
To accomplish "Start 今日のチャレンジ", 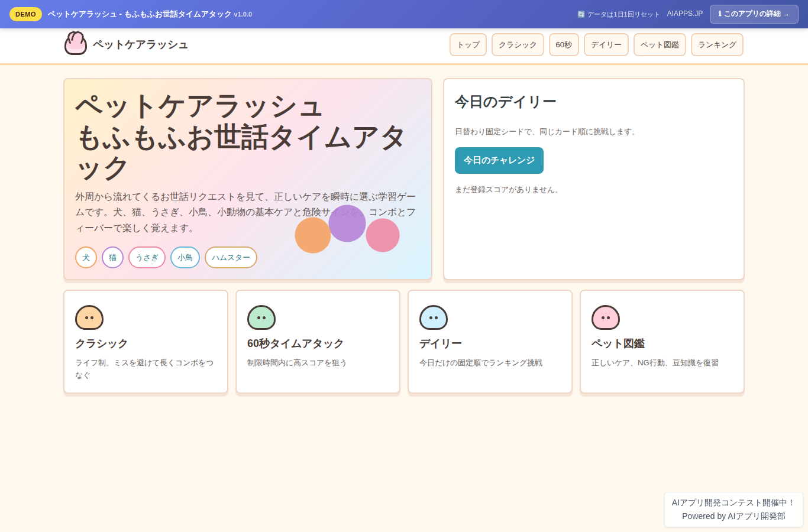I will click(499, 160).
